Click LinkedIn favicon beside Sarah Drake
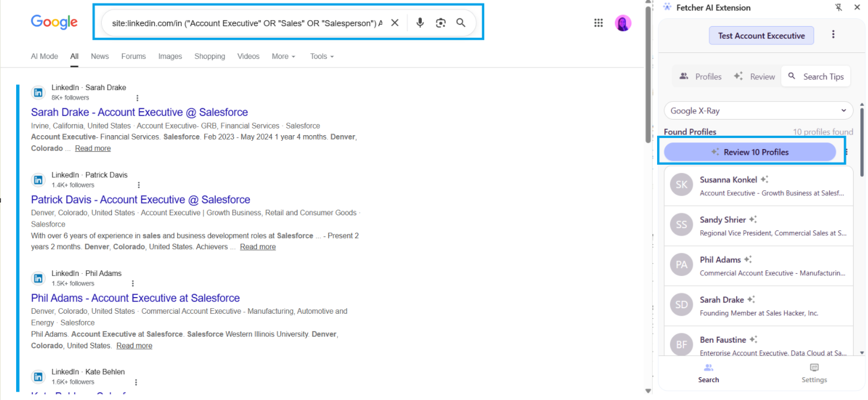Image resolution: width=868 pixels, height=400 pixels. click(x=38, y=92)
